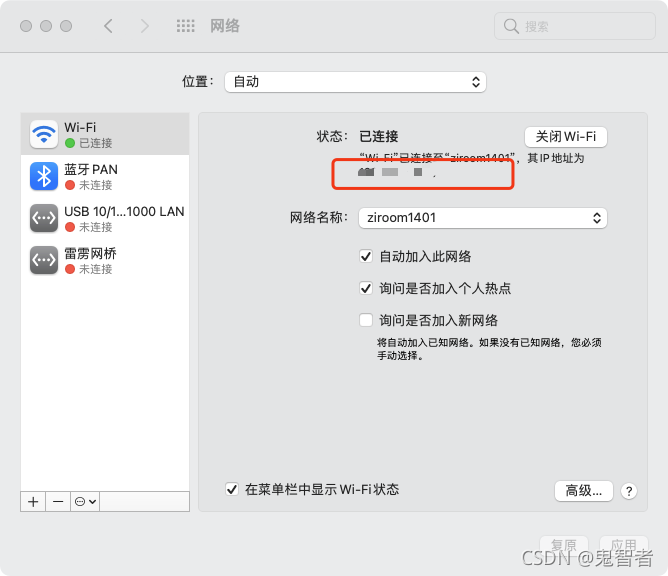Select USB 10/1...1000 LAN icon
Viewport: 668px width, 576px height.
click(44, 218)
